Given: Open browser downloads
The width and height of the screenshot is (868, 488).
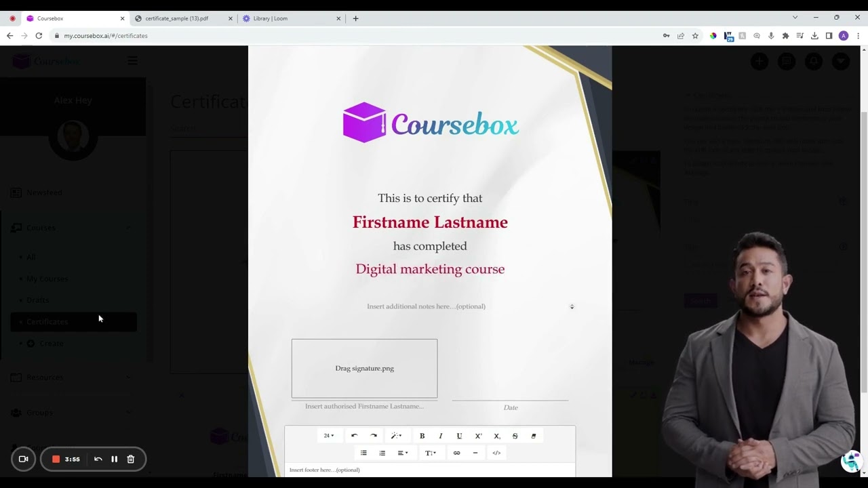Looking at the screenshot, I should click(x=814, y=36).
